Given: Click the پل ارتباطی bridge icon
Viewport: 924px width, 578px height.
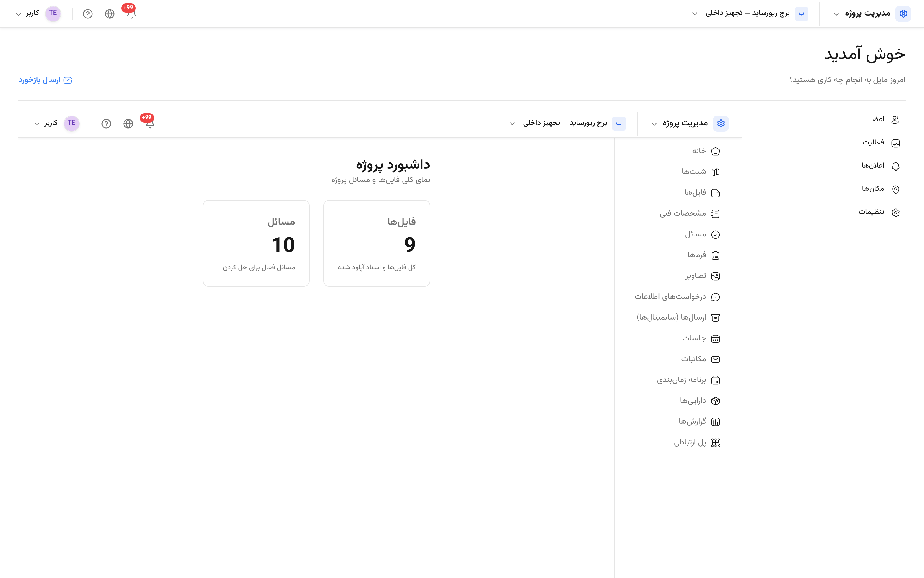Looking at the screenshot, I should pyautogui.click(x=716, y=443).
